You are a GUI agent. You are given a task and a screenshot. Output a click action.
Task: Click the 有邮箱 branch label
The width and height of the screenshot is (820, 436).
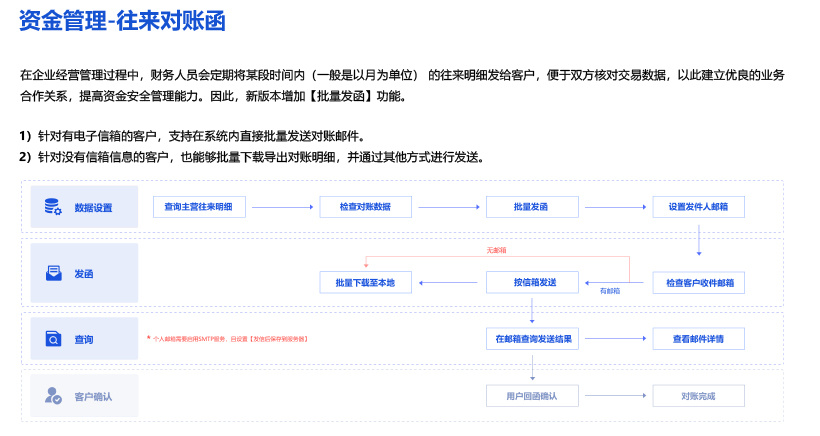coord(609,291)
